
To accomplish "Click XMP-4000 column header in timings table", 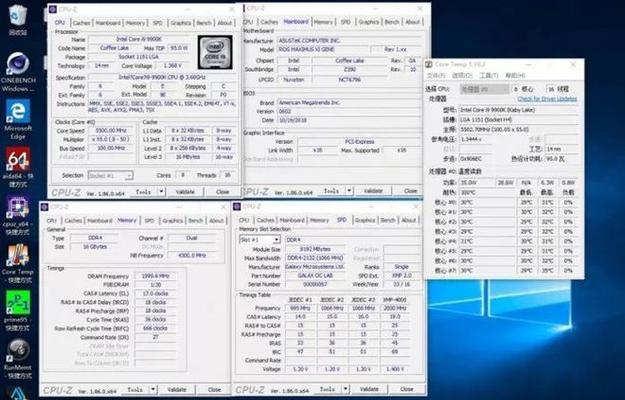I will [x=395, y=299].
